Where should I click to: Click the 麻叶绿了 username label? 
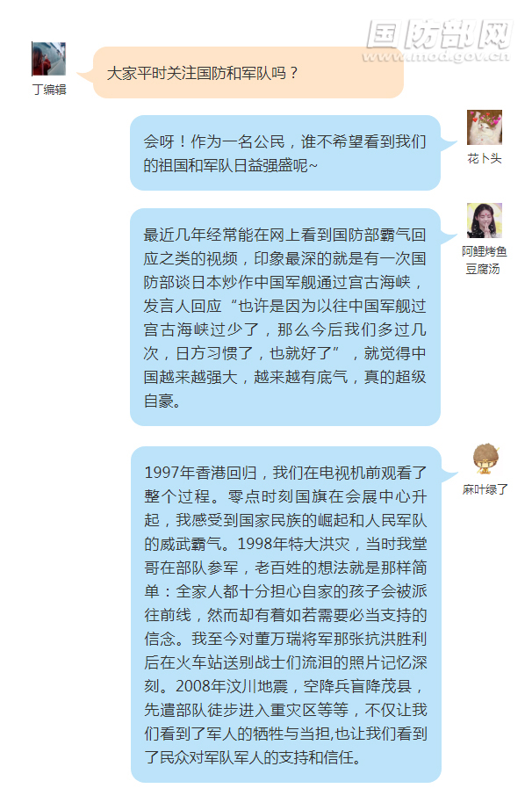click(485, 489)
